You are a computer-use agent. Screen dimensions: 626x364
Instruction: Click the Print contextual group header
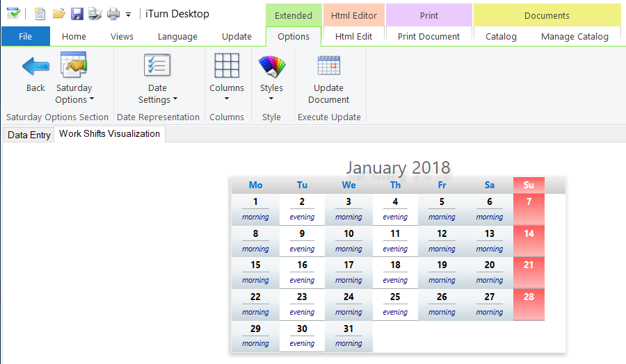pyautogui.click(x=428, y=15)
